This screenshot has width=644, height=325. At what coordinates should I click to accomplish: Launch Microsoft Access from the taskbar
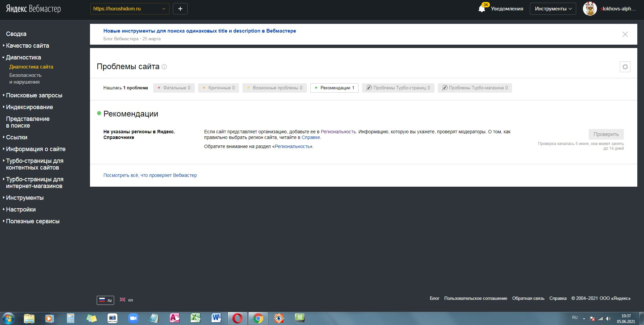click(x=175, y=318)
